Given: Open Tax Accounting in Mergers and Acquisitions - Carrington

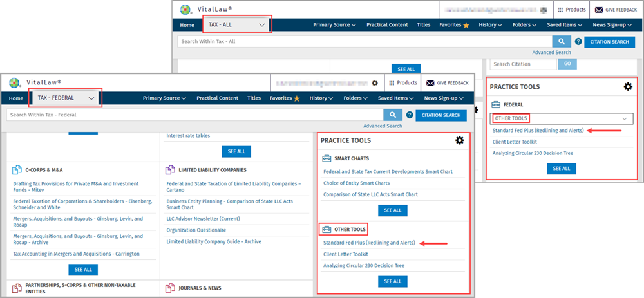Looking at the screenshot, I should (77, 254).
